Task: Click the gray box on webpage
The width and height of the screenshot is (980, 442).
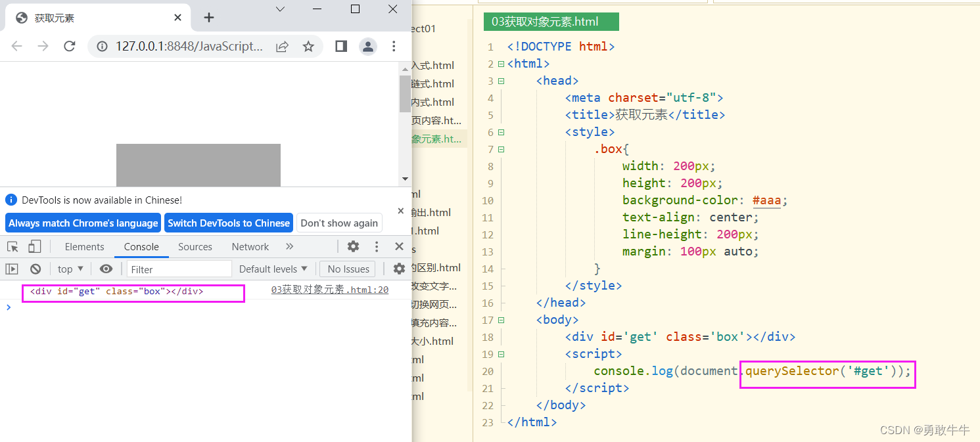Action: tap(198, 165)
